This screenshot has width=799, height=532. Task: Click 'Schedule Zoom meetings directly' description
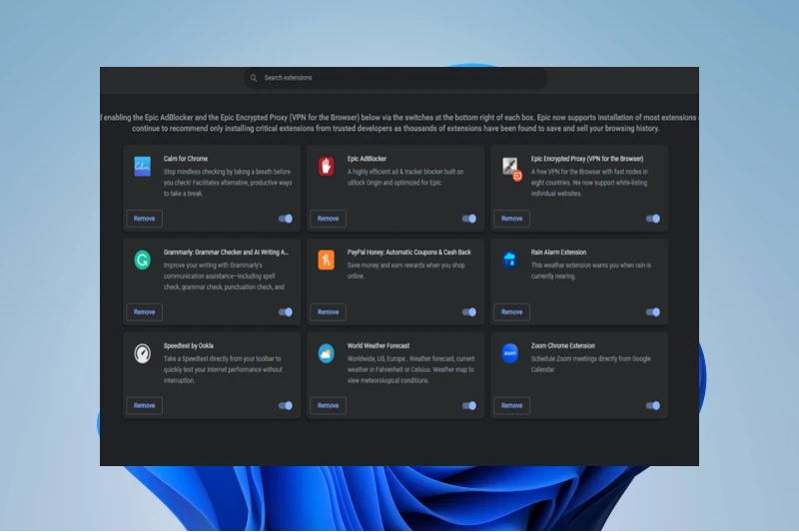click(591, 364)
